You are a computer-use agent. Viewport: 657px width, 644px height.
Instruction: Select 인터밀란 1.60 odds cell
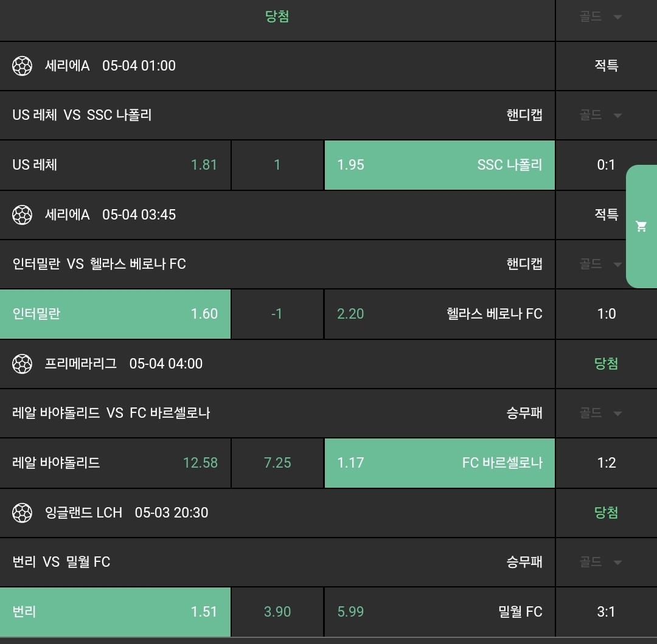pyautogui.click(x=115, y=314)
